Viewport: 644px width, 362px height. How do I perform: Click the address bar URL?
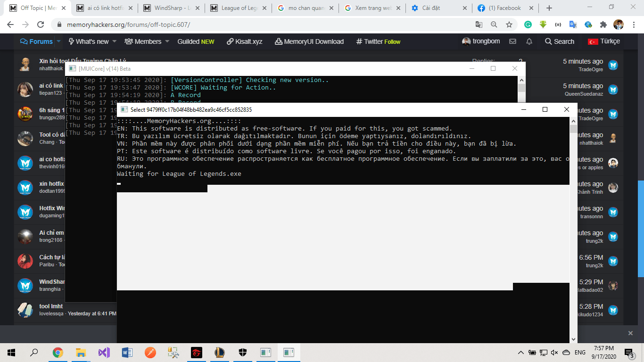(128, 25)
